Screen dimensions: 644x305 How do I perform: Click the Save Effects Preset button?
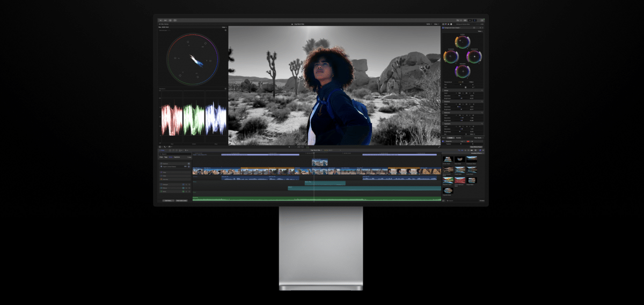pyautogui.click(x=476, y=146)
